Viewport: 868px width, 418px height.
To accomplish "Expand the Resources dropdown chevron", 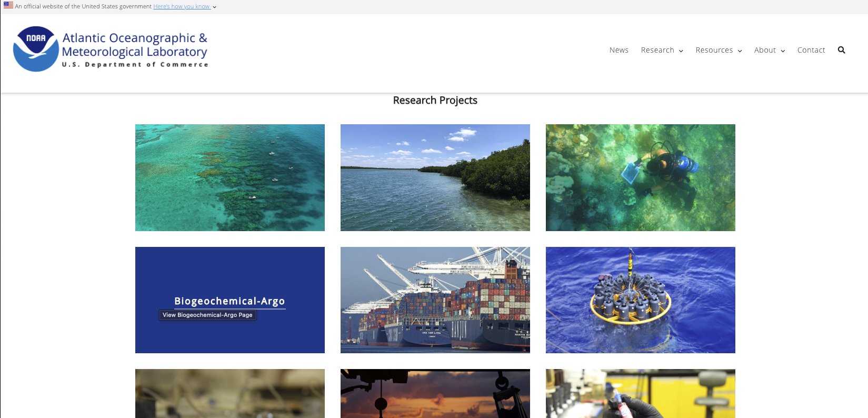I will (x=740, y=51).
